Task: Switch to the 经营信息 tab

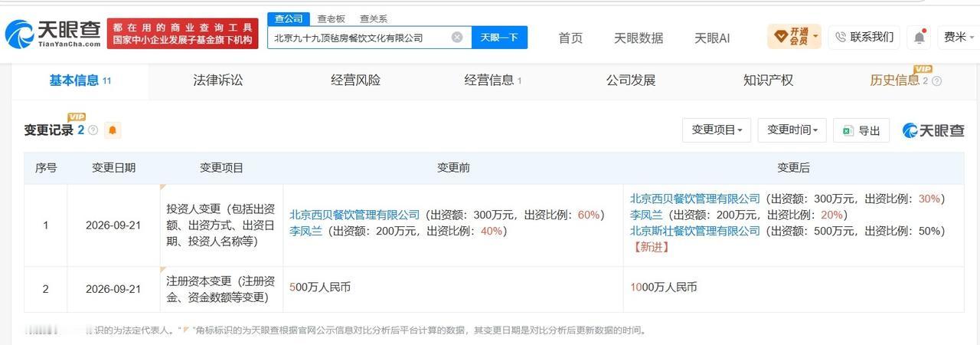Action: click(493, 80)
